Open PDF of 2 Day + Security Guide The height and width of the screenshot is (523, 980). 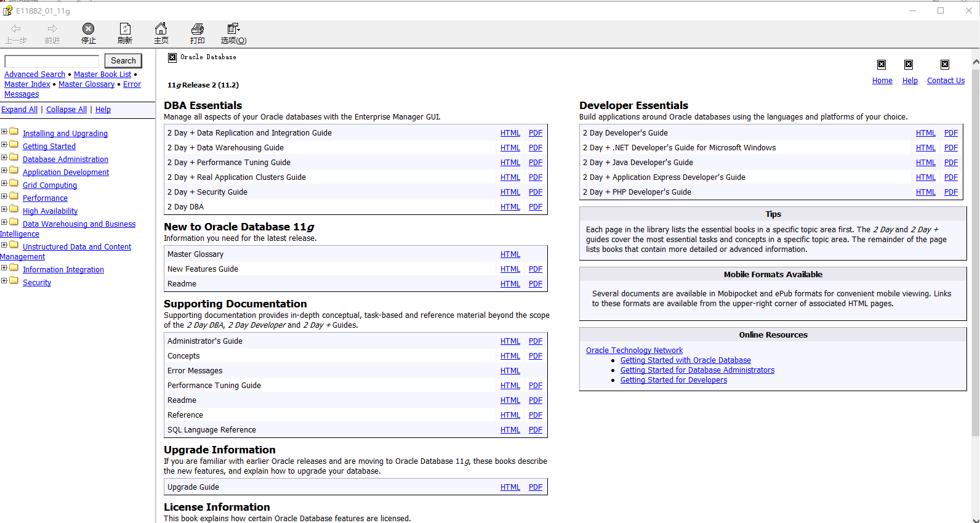tap(536, 192)
